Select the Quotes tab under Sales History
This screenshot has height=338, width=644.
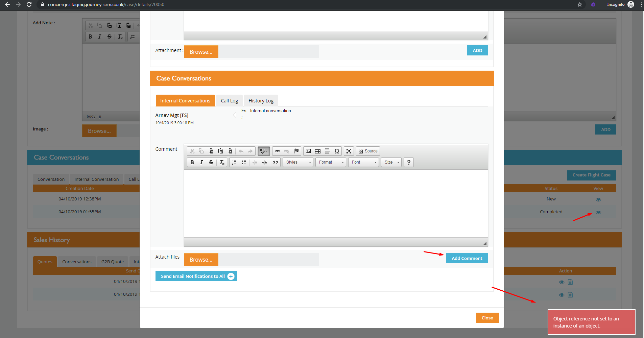pyautogui.click(x=45, y=262)
